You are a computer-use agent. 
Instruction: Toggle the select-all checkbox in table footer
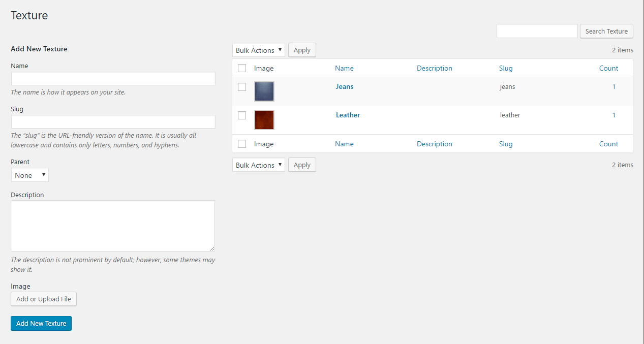(242, 144)
